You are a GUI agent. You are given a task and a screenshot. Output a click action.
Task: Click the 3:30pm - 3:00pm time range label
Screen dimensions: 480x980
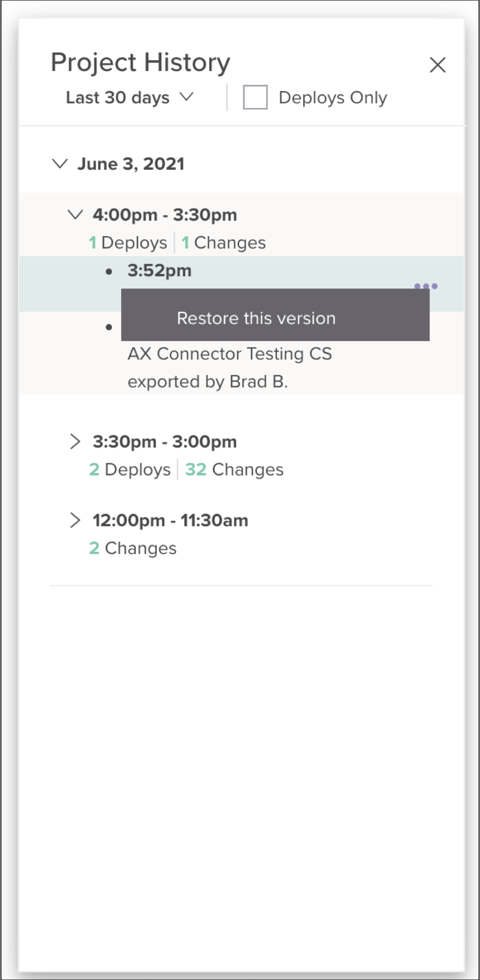click(x=165, y=442)
